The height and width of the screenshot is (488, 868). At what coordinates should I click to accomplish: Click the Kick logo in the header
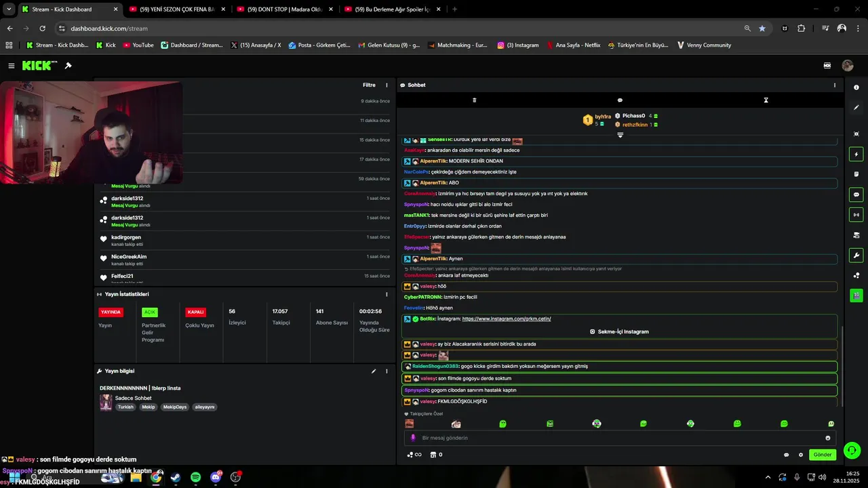click(x=40, y=66)
